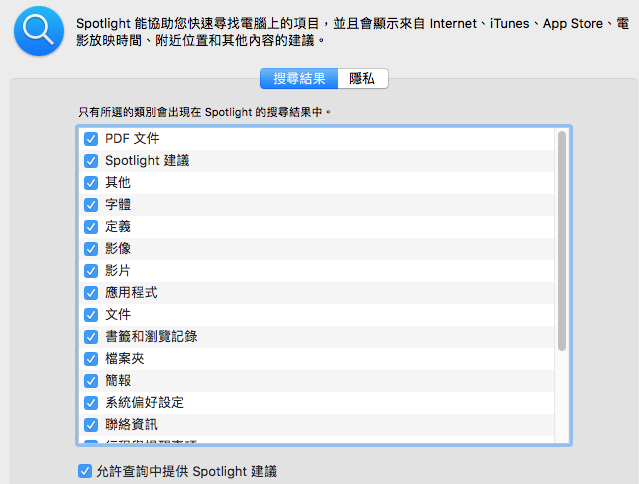Select the 定義 row label
639x484 pixels.
pos(118,227)
